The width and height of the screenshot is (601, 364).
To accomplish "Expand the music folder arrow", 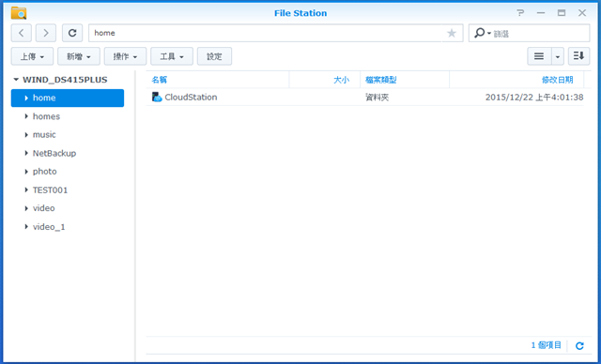I will [26, 135].
